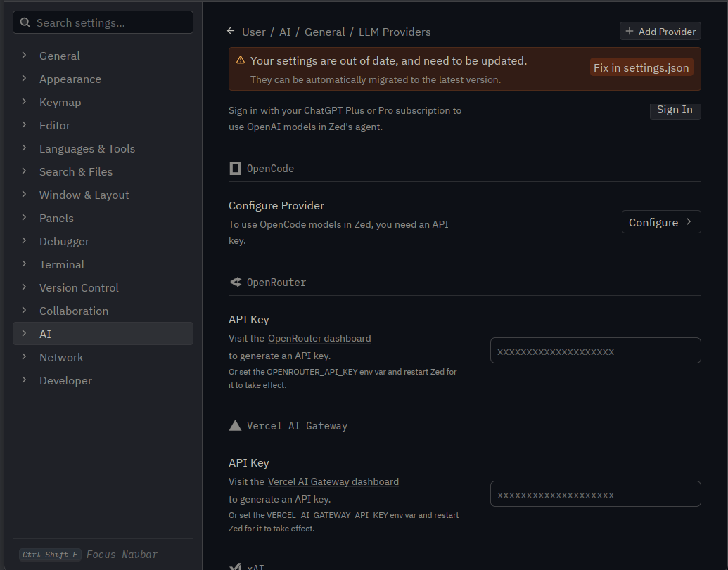
Task: Click the AI breadcrumb
Action: (285, 32)
